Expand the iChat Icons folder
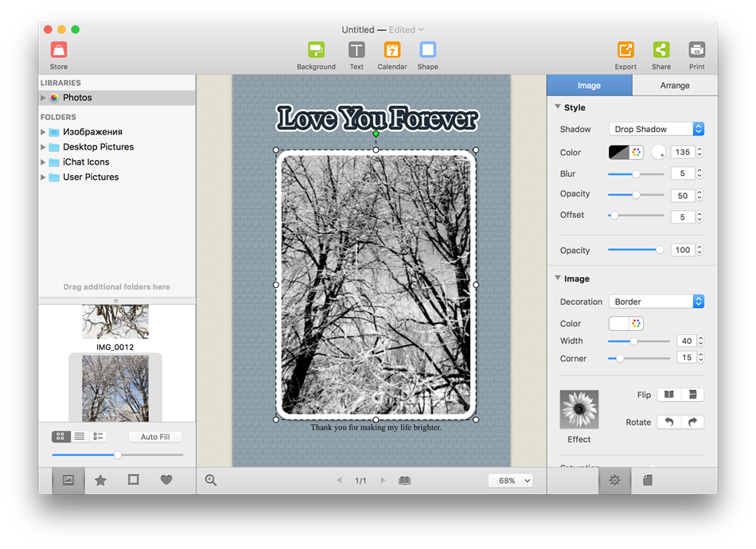 [x=43, y=162]
